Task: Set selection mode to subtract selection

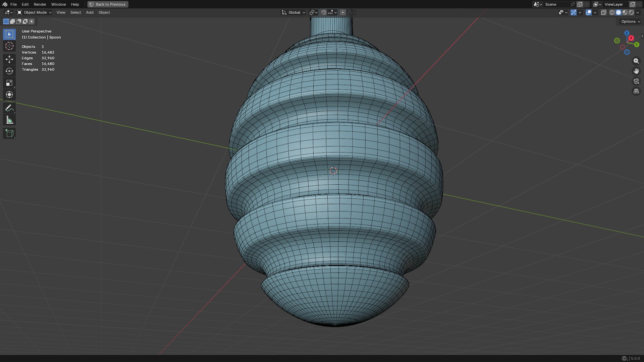Action: (x=19, y=21)
